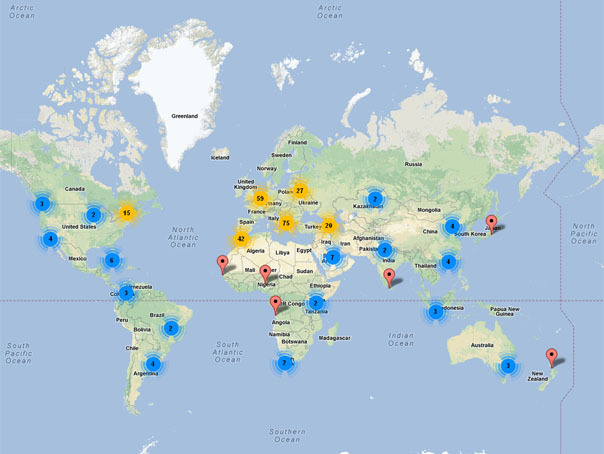Expand the blue 2 cluster over Brazil

pyautogui.click(x=171, y=327)
